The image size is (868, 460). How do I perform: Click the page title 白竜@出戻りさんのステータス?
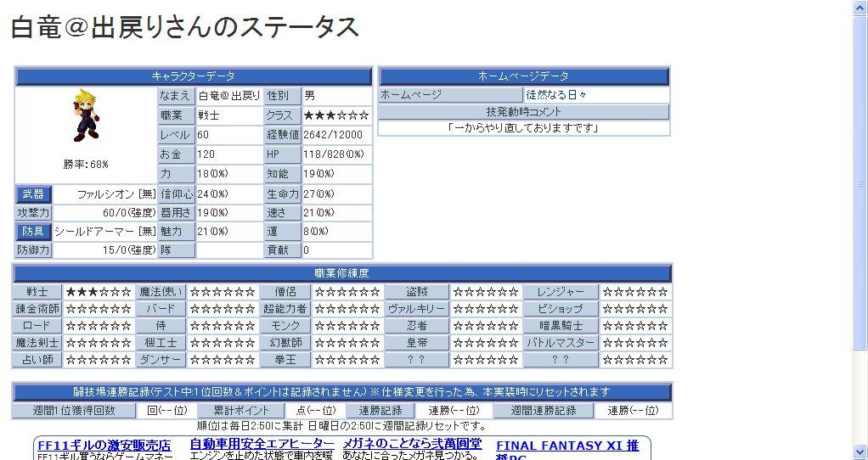pyautogui.click(x=185, y=28)
